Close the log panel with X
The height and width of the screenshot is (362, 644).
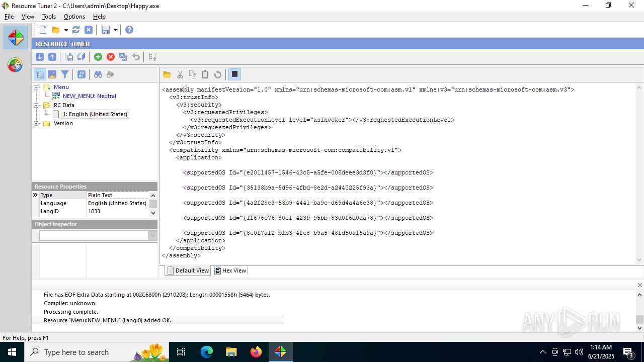click(x=640, y=285)
